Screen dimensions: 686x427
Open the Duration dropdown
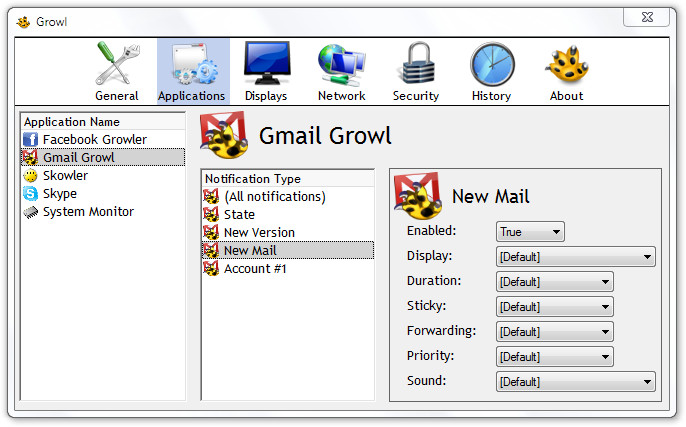click(555, 282)
